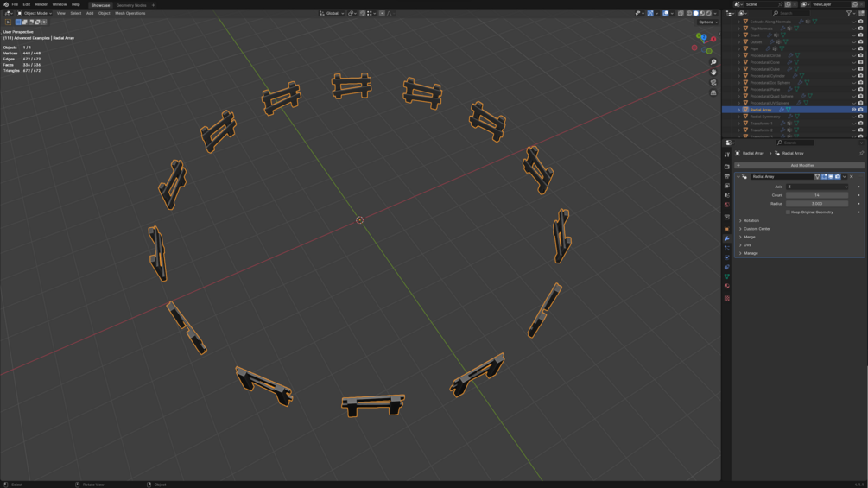The height and width of the screenshot is (488, 868).
Task: Toggle viewport visibility of Procedural Cube
Action: click(853, 69)
